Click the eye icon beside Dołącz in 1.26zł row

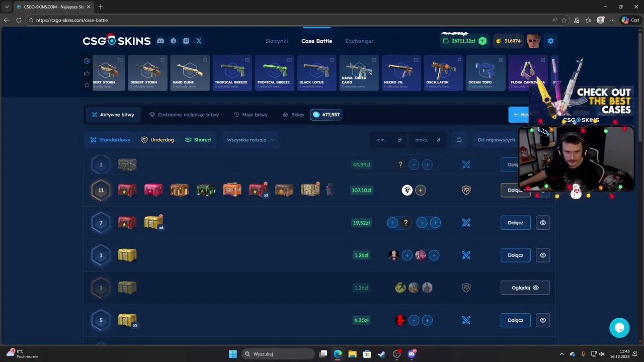(x=543, y=255)
